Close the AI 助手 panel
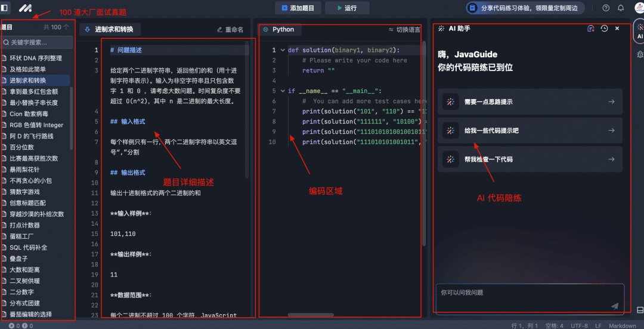This screenshot has width=644, height=329. click(617, 29)
